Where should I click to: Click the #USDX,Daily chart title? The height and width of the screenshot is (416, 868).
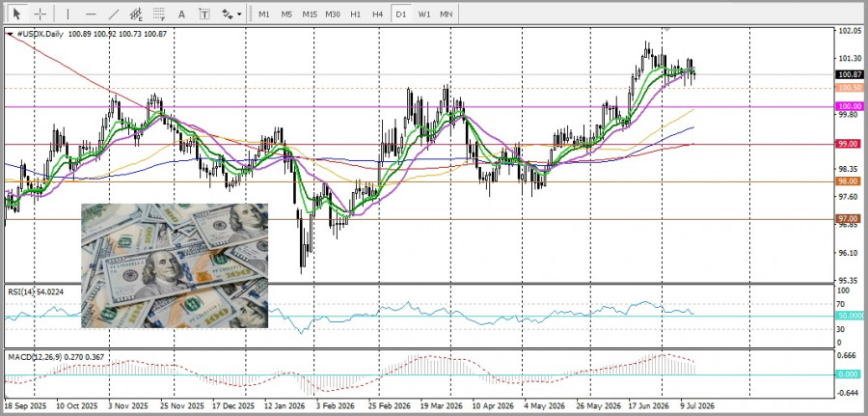[41, 34]
